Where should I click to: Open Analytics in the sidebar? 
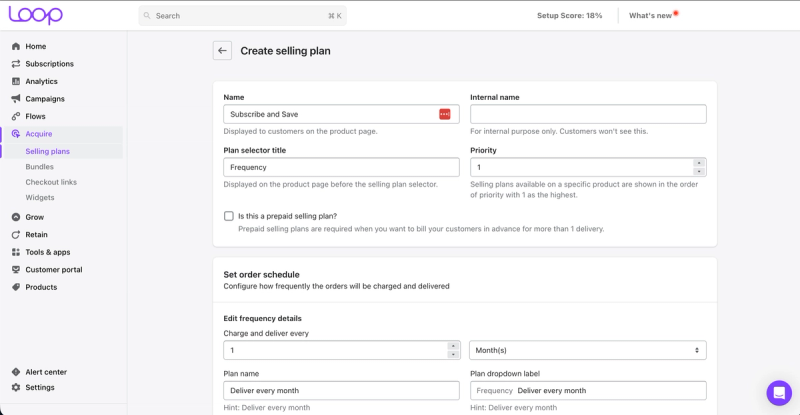[x=41, y=81]
